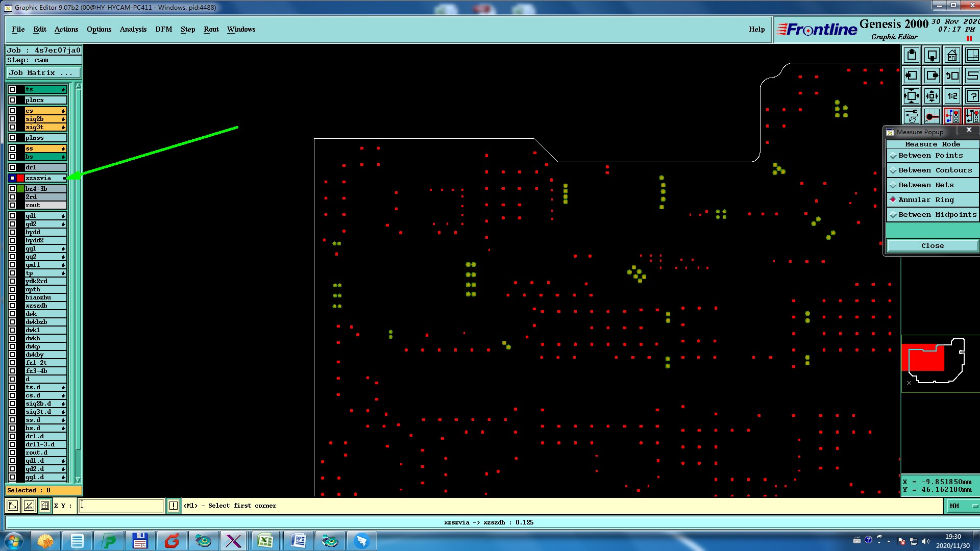
Task: Open the DFM menu
Action: (x=164, y=30)
